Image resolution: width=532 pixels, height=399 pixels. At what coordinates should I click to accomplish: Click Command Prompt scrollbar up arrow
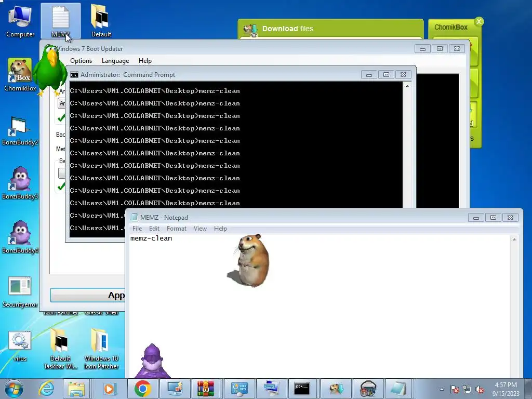pos(407,87)
